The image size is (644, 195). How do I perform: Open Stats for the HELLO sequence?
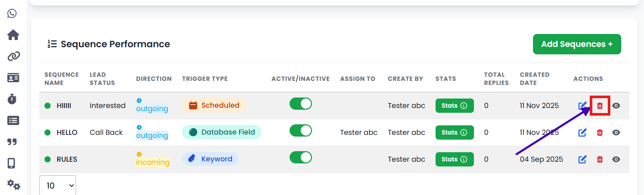click(x=454, y=132)
